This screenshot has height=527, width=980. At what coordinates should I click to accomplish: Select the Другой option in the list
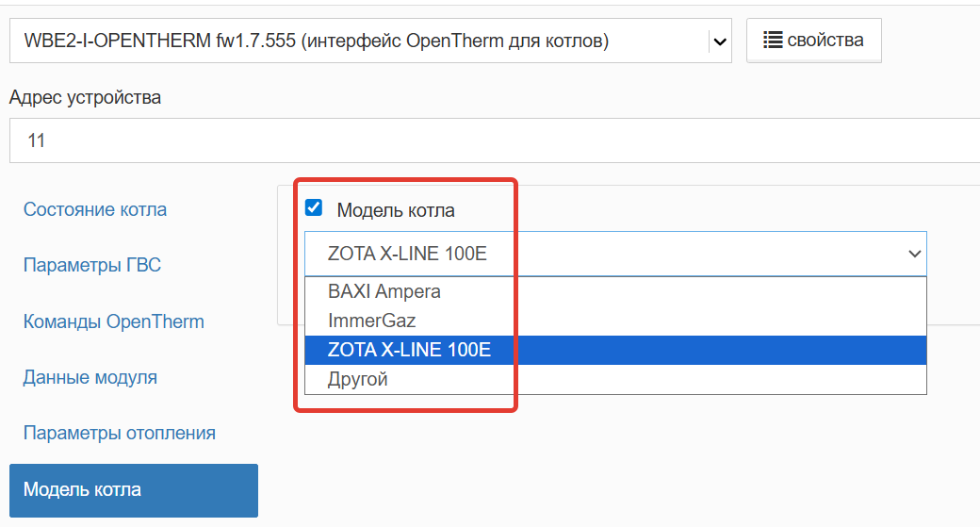pos(358,379)
